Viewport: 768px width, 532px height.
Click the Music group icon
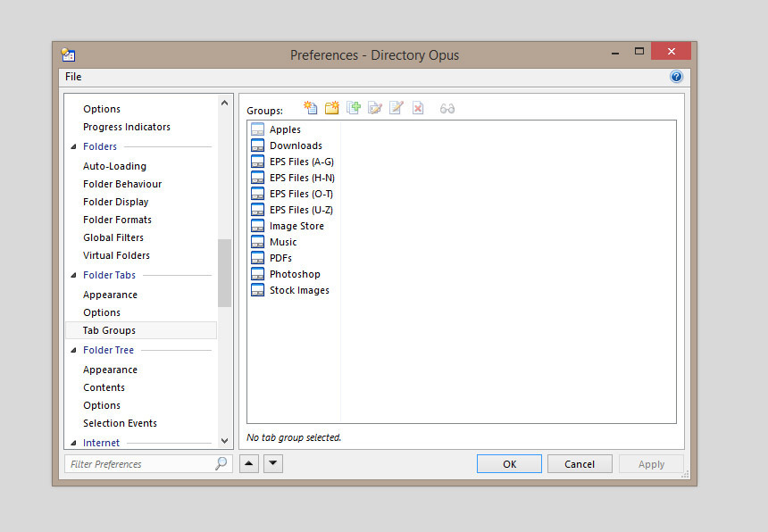[x=257, y=242]
